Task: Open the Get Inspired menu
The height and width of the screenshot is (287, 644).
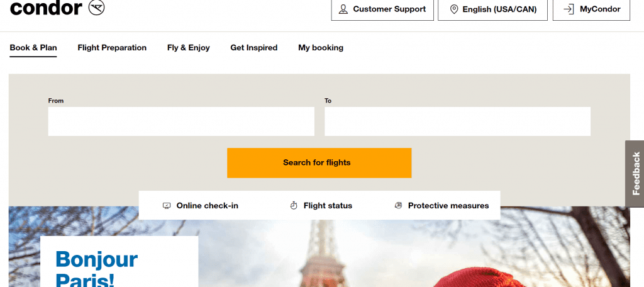Action: (253, 48)
